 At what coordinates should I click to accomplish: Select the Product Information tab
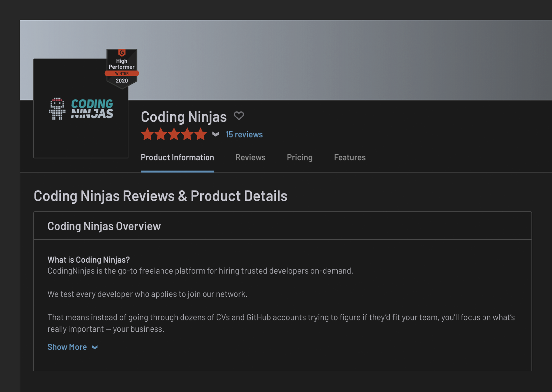coord(178,157)
